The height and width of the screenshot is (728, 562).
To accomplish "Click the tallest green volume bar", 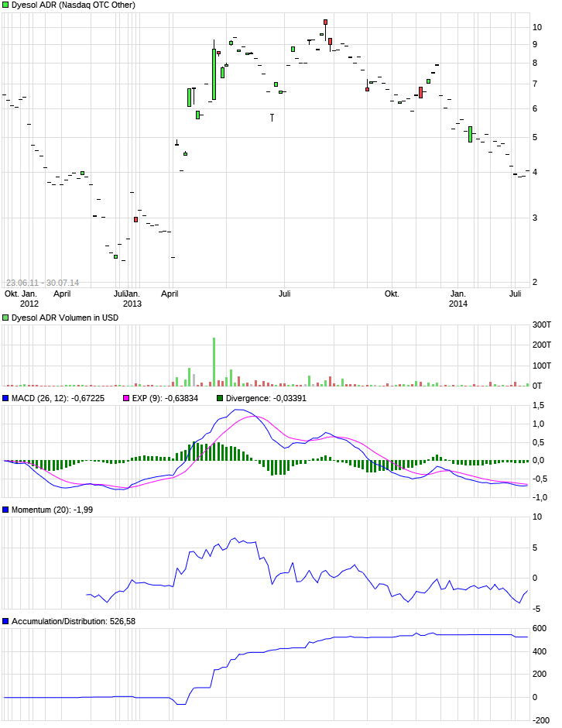I will pyautogui.click(x=214, y=362).
